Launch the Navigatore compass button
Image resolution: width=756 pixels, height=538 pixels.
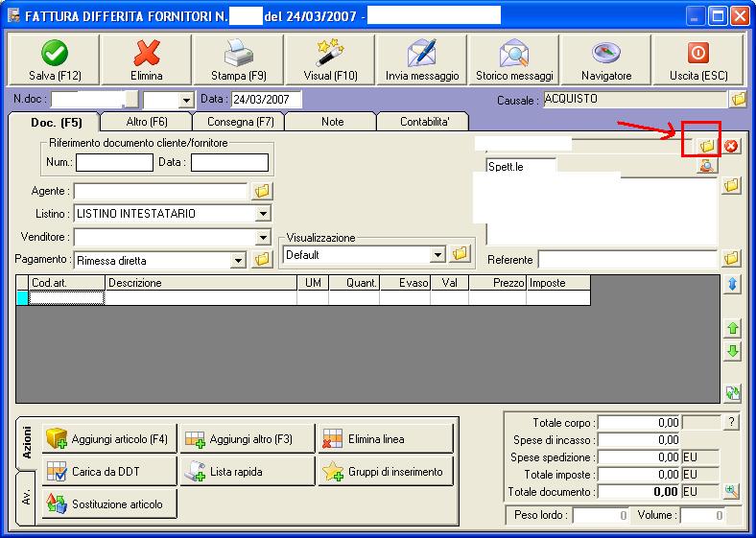tap(606, 59)
